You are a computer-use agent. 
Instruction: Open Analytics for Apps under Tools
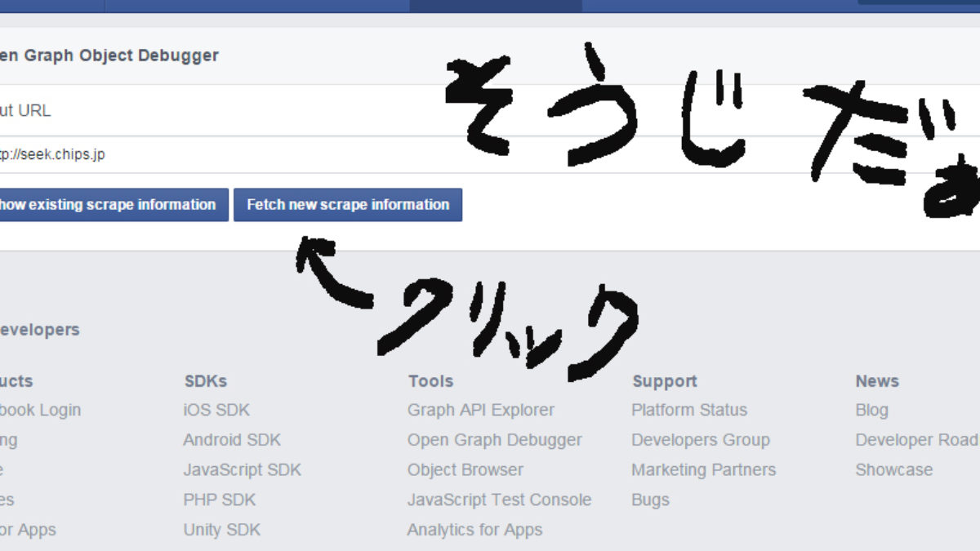coord(475,530)
